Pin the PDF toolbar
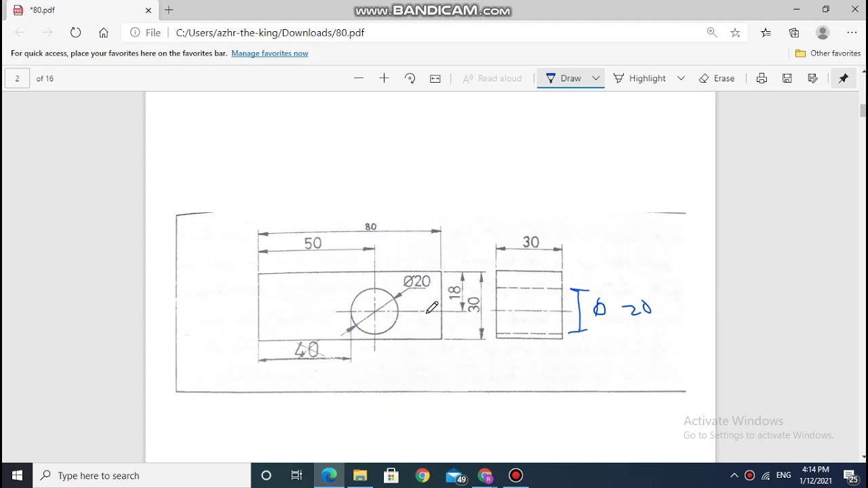Viewport: 868px width, 488px height. click(x=844, y=78)
